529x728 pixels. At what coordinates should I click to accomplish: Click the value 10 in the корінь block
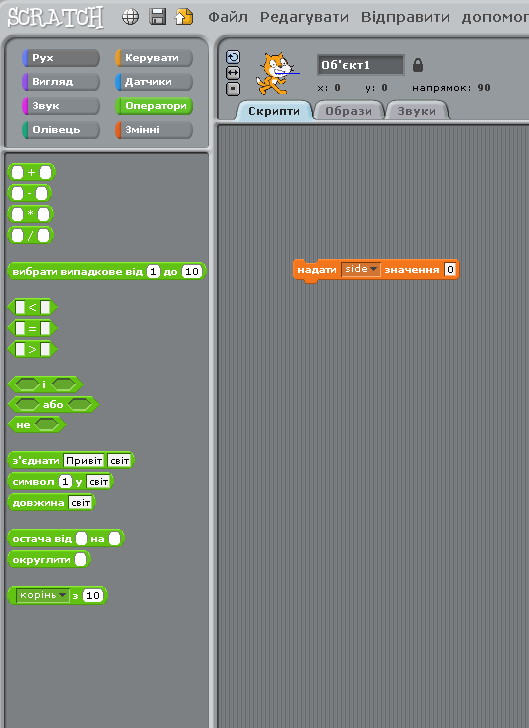93,595
